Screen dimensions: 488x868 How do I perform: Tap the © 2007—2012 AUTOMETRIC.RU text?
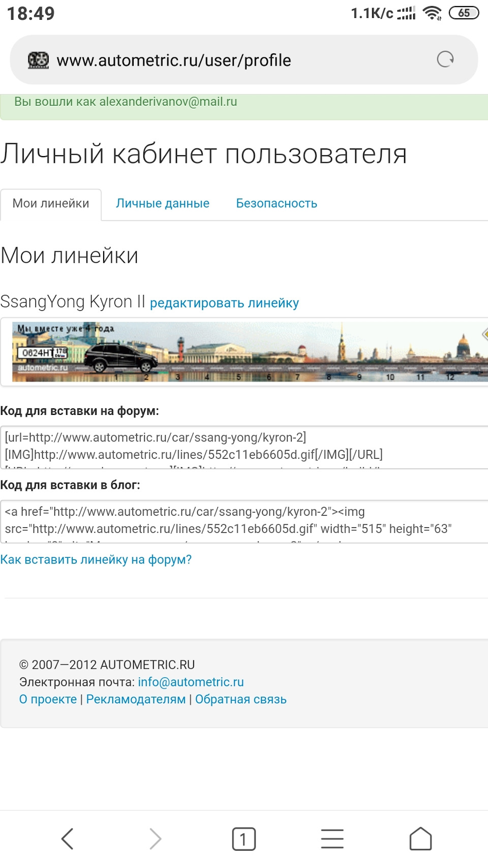pos(107,665)
